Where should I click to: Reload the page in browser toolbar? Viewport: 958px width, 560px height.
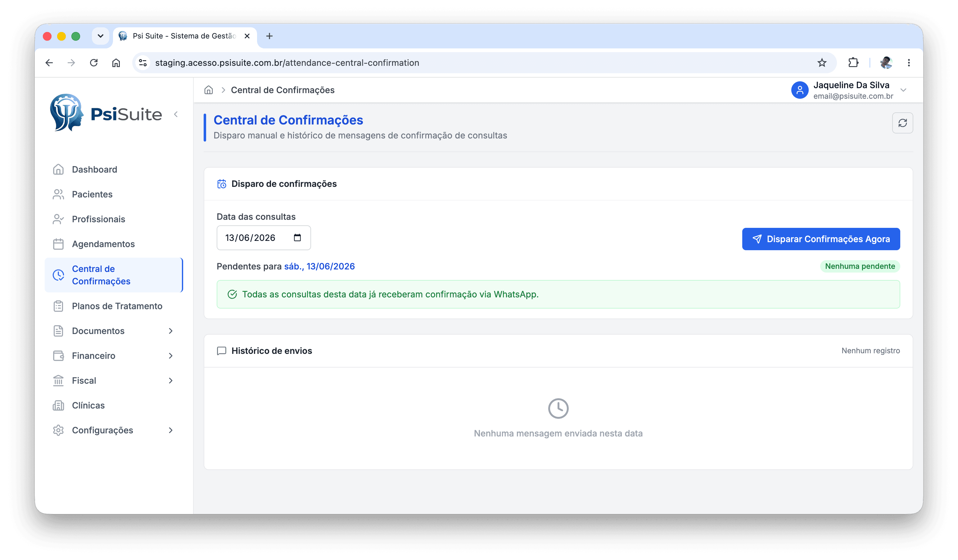click(x=94, y=63)
